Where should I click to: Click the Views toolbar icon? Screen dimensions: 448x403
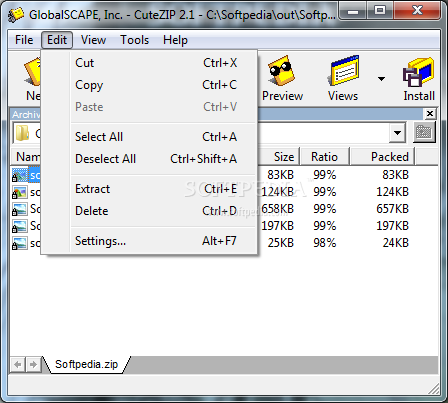(343, 78)
